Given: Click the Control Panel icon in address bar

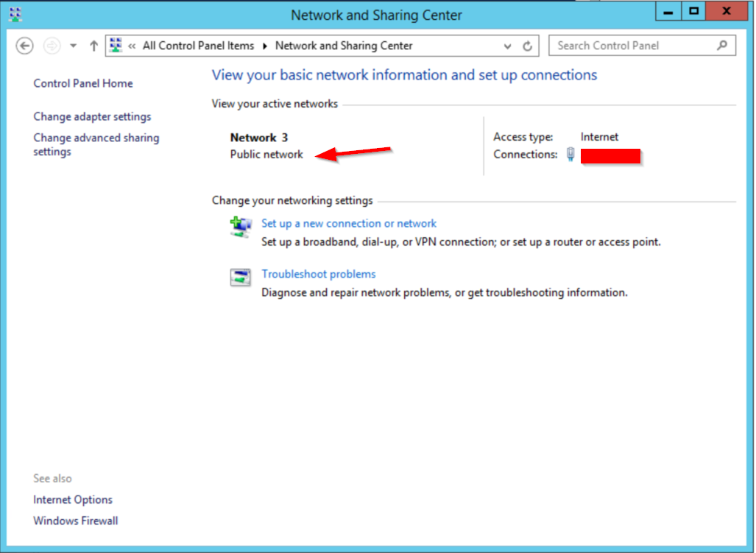Looking at the screenshot, I should point(116,46).
